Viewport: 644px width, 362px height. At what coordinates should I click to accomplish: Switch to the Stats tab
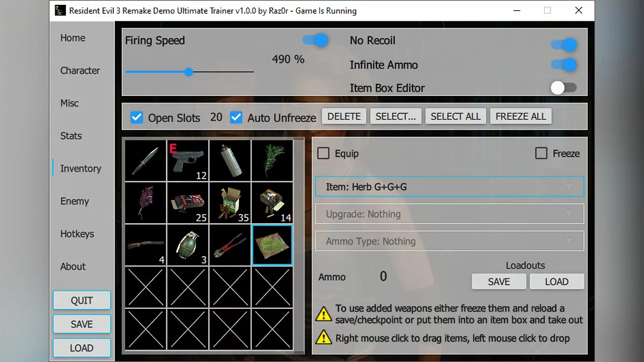[71, 136]
